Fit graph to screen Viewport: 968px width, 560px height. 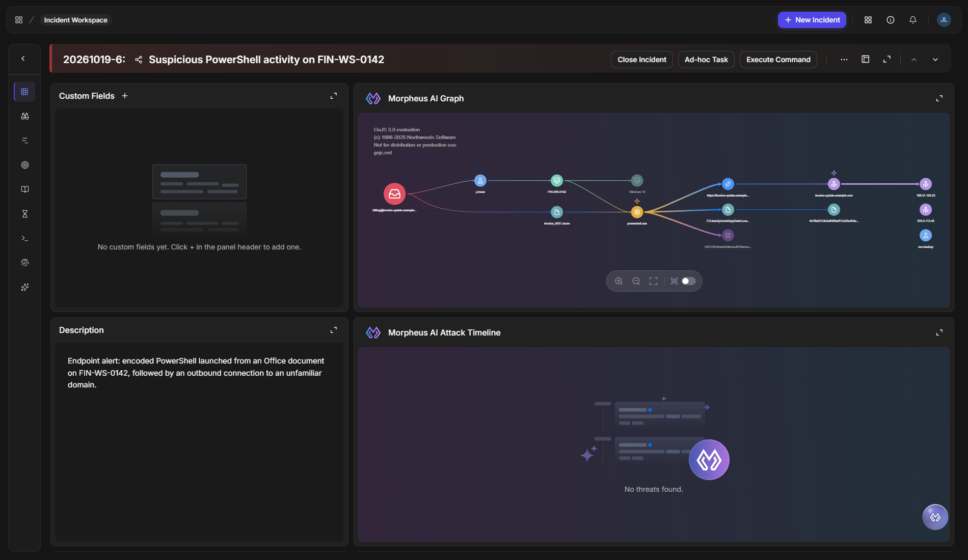coord(653,281)
